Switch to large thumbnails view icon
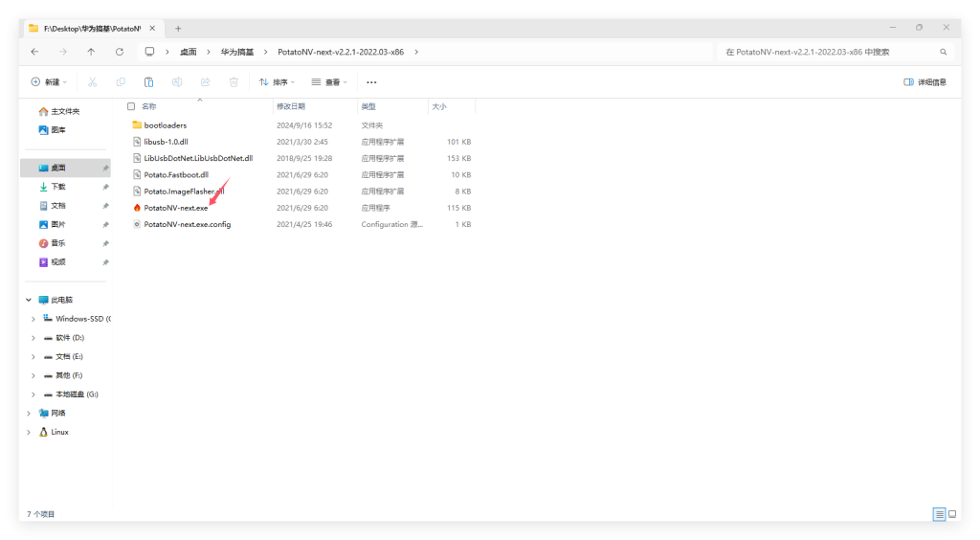The height and width of the screenshot is (540, 980). (x=952, y=514)
